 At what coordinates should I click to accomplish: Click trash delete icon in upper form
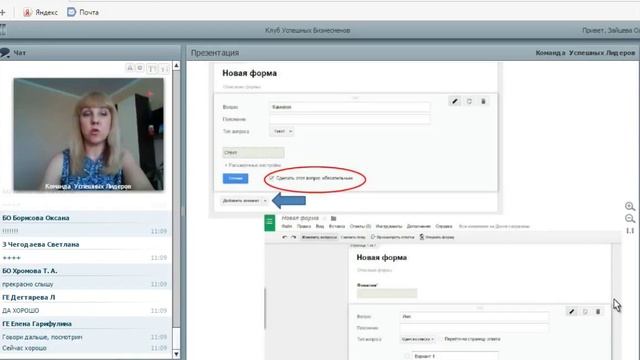pyautogui.click(x=483, y=101)
